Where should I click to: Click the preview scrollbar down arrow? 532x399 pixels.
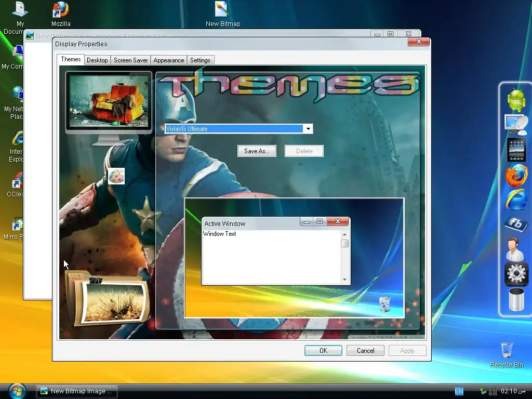point(345,280)
